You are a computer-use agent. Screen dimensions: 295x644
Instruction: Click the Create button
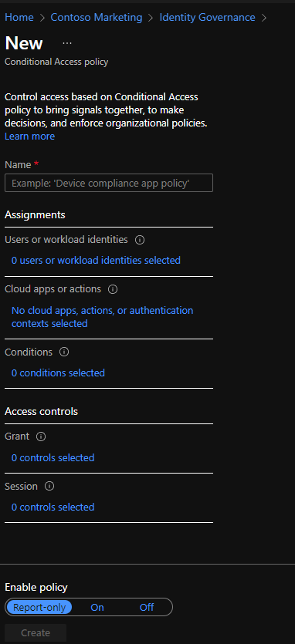[36, 633]
